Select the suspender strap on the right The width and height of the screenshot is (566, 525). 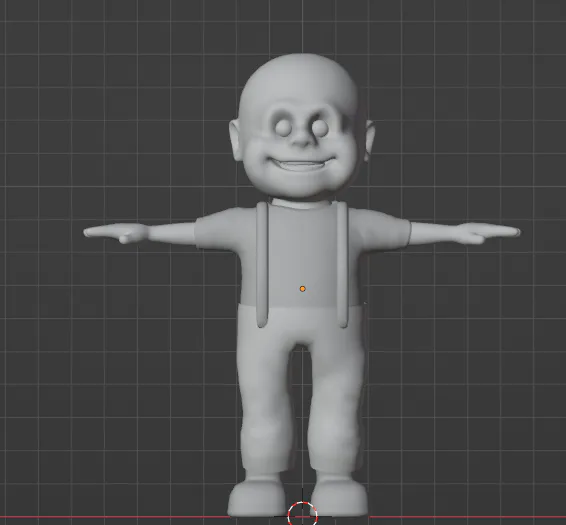[342, 265]
